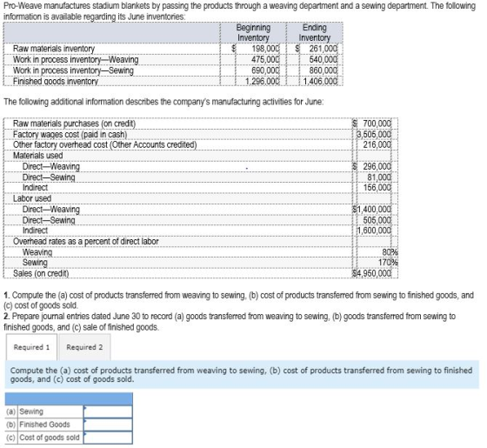Select the Raw materials inventory beginning value

coord(265,49)
